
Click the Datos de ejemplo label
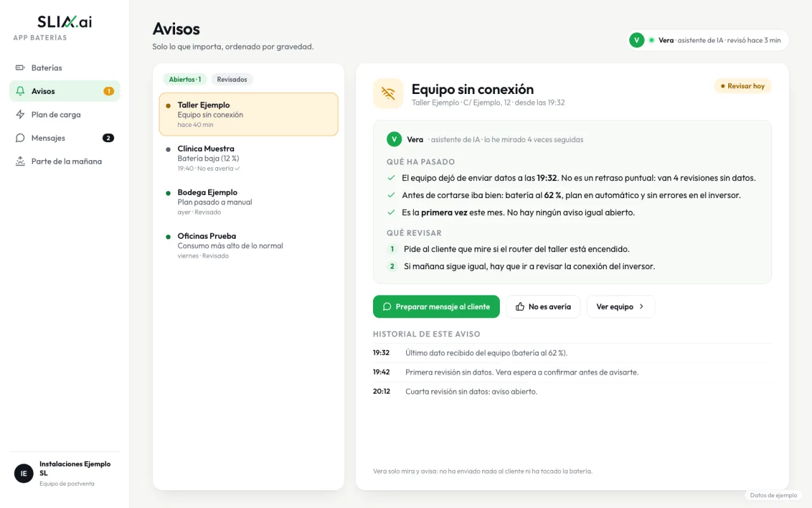click(x=773, y=495)
